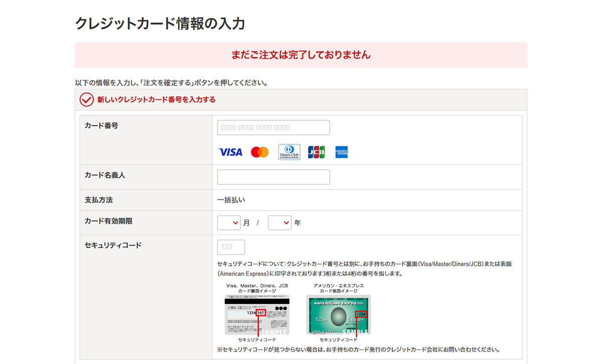The width and height of the screenshot is (602, 364).
Task: Open the expiration month dropdown
Action: point(229,223)
